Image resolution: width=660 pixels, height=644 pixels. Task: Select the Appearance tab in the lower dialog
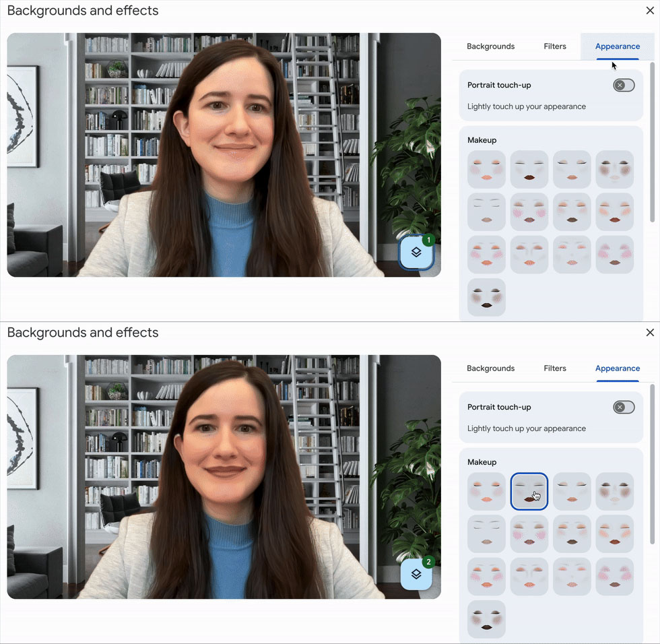point(617,368)
